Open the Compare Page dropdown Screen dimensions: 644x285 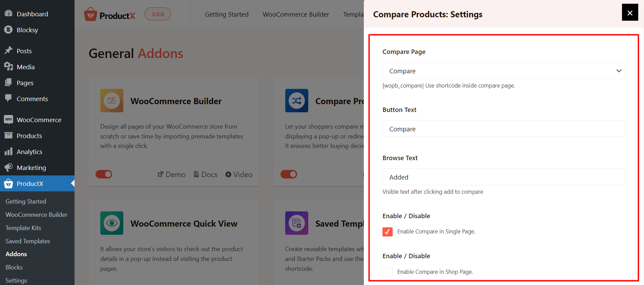coord(504,71)
